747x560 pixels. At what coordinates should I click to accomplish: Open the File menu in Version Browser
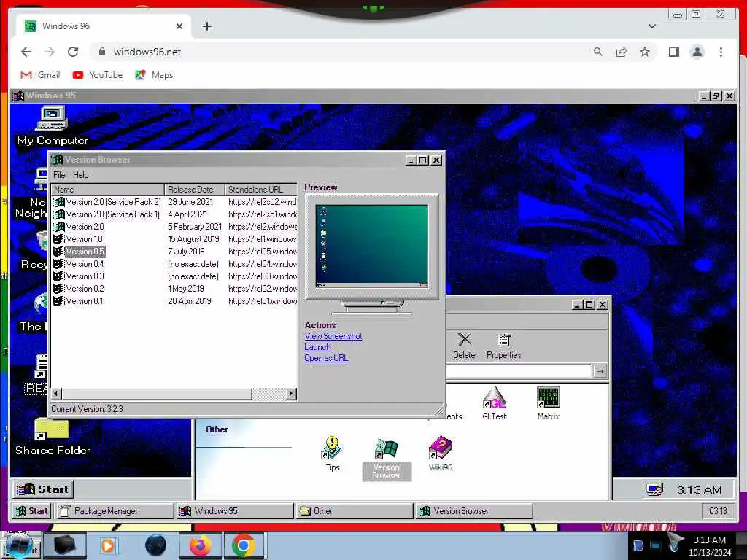pos(59,175)
